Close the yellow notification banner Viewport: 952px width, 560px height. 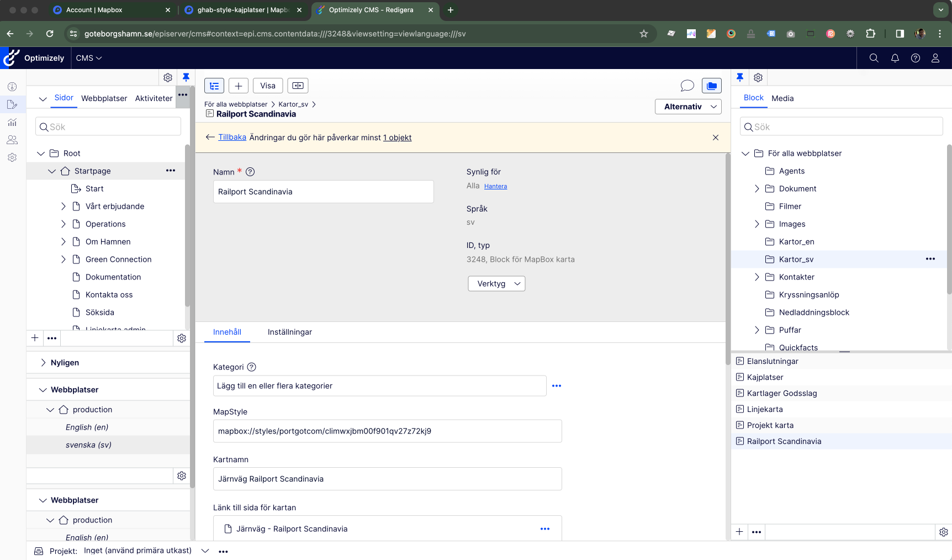(x=716, y=138)
